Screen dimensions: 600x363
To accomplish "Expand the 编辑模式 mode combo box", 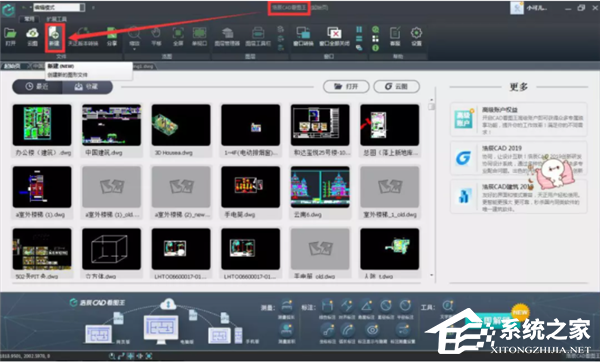I will coord(59,7).
